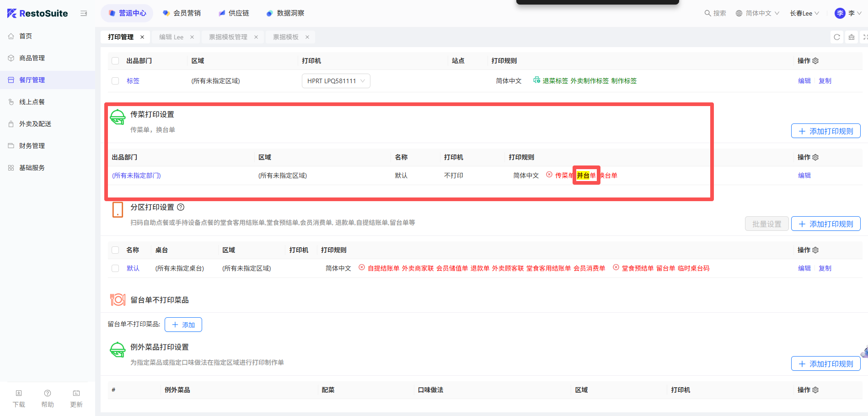Click the 更新 update icon
This screenshot has height=416, width=868.
[x=76, y=393]
